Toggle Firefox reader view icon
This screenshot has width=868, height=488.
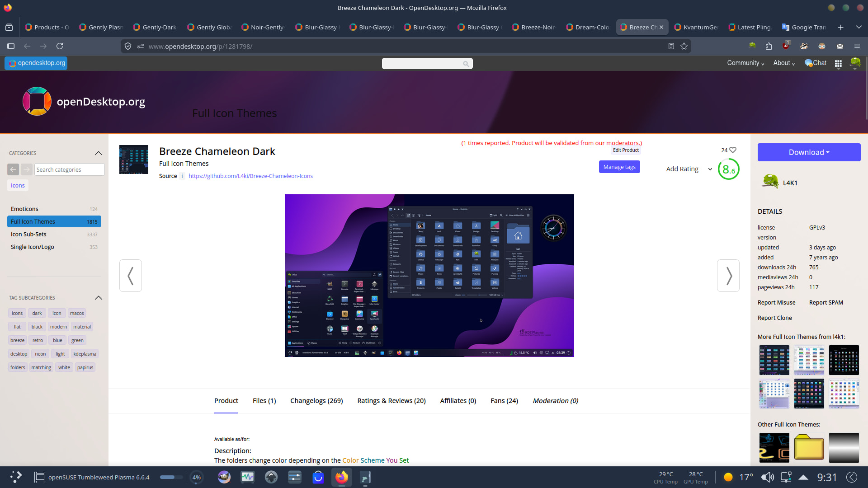[671, 46]
